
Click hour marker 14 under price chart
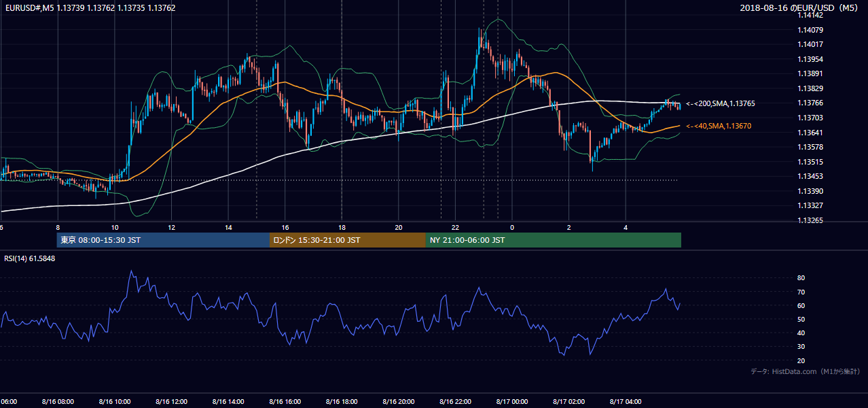pyautogui.click(x=228, y=228)
